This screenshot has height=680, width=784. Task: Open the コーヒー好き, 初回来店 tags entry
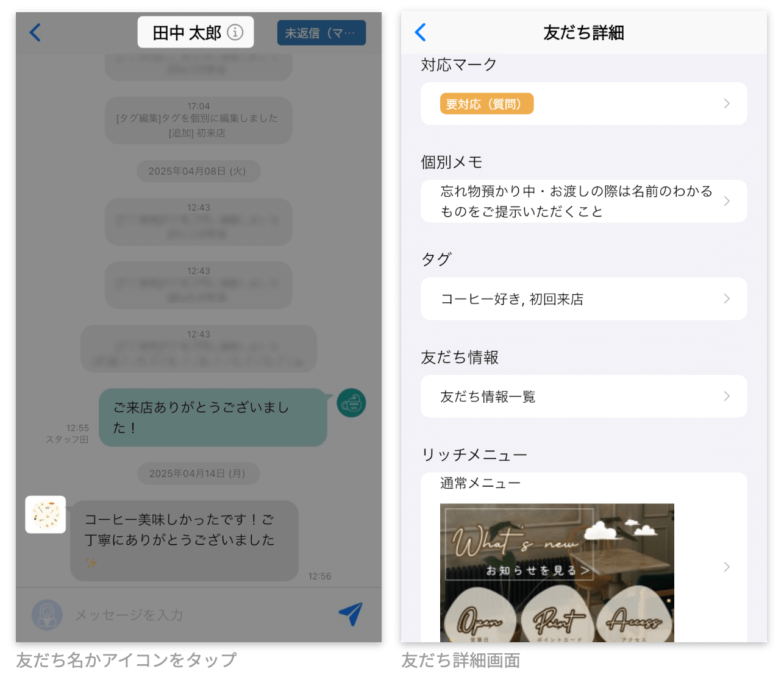point(512,299)
